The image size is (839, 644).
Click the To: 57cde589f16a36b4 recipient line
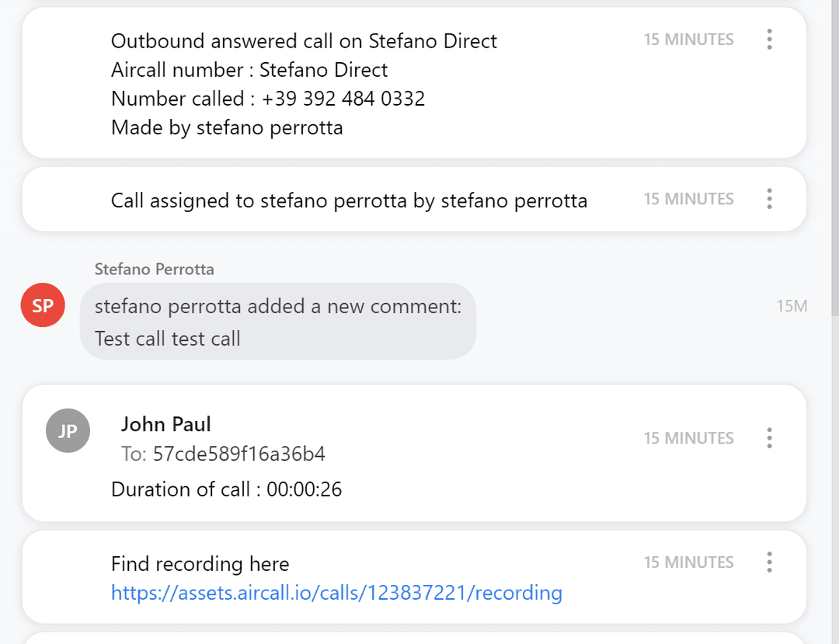(223, 454)
